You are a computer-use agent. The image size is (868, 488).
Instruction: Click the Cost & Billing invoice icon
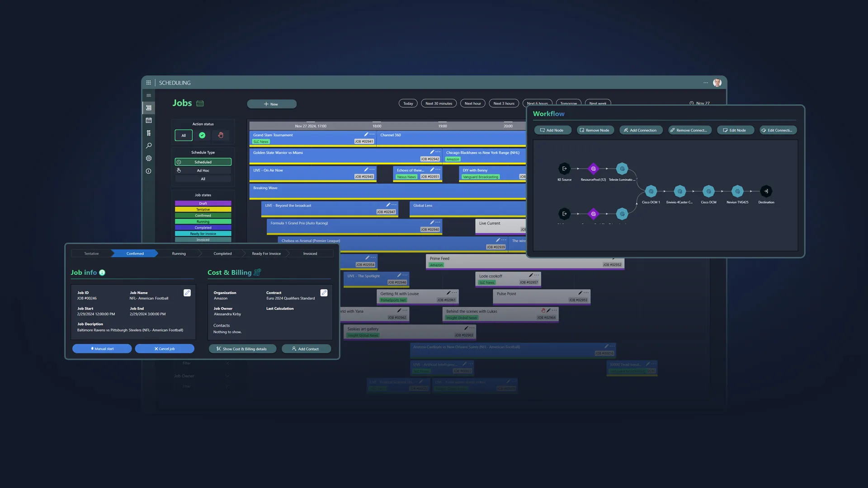click(x=257, y=272)
